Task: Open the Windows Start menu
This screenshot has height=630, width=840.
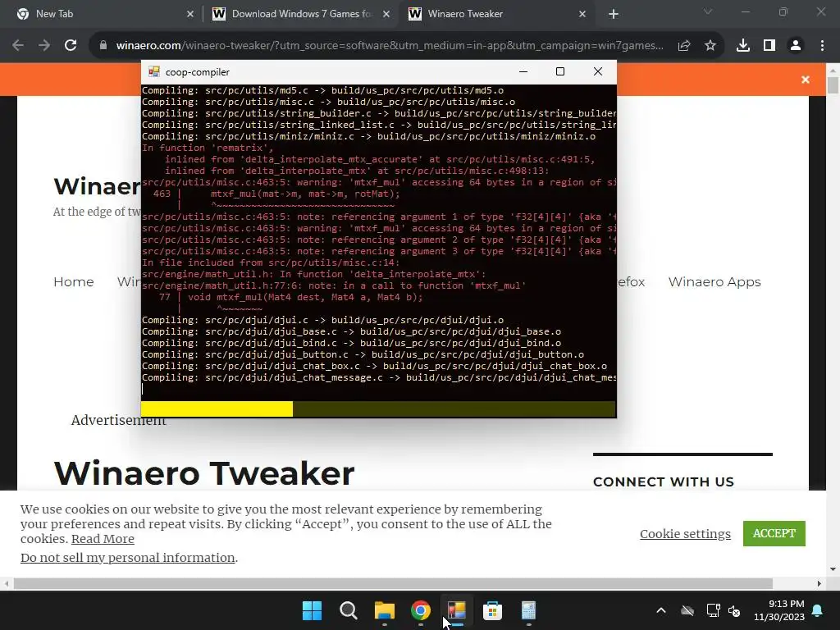Action: 312,610
